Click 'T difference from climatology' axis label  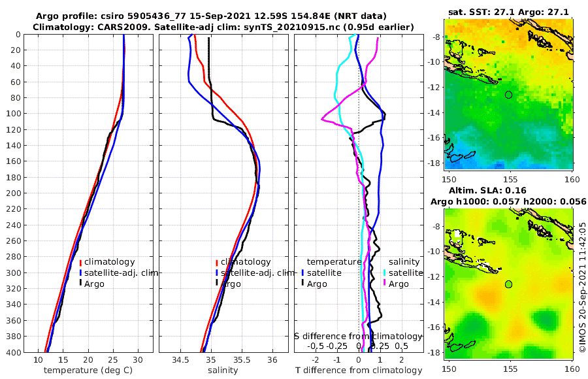(359, 371)
